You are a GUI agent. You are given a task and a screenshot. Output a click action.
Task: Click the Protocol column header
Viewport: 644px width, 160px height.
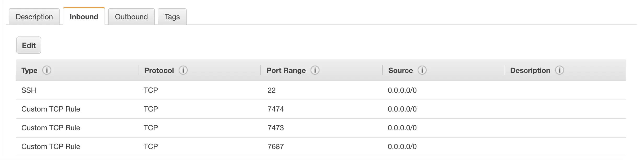pos(159,71)
